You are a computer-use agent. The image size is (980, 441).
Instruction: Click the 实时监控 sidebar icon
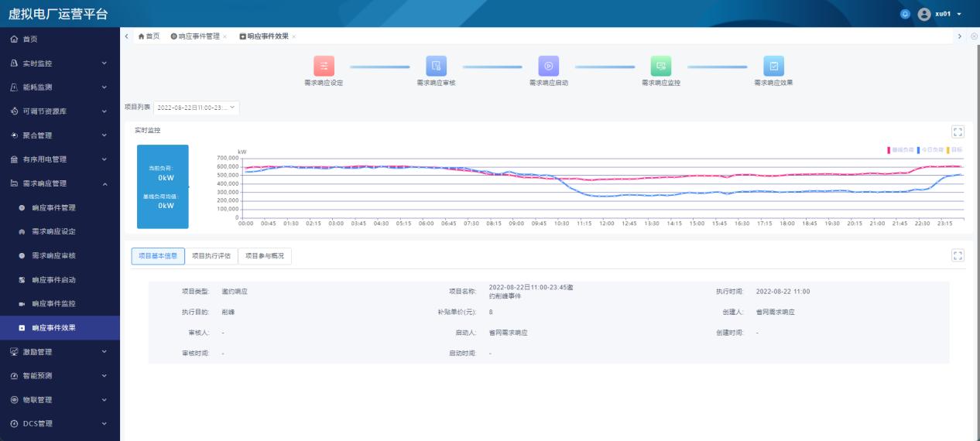point(13,63)
